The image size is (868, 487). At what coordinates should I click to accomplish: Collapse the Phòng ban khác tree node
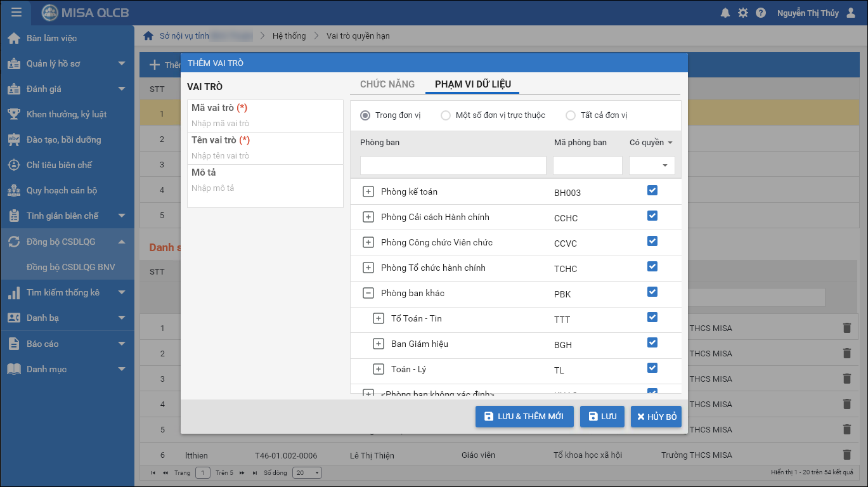click(368, 293)
